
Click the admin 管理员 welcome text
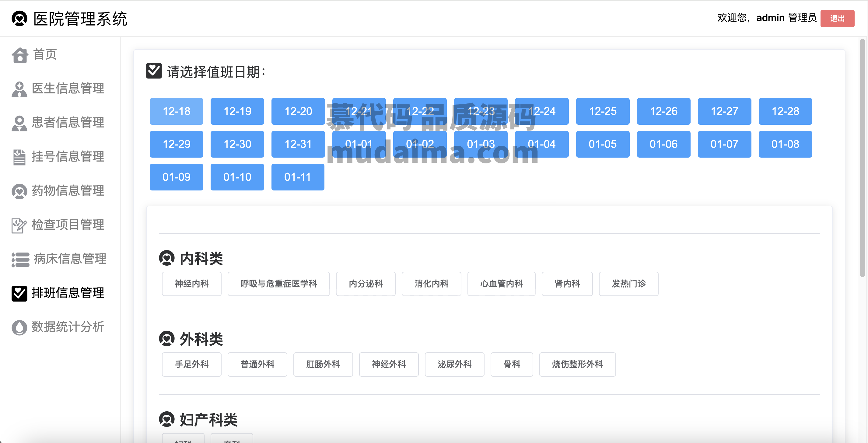click(x=786, y=18)
